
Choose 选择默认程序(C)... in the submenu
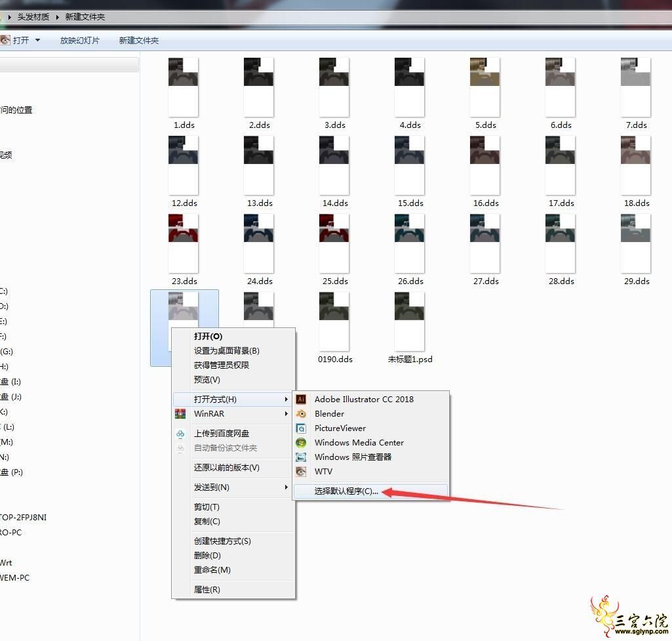(x=346, y=491)
